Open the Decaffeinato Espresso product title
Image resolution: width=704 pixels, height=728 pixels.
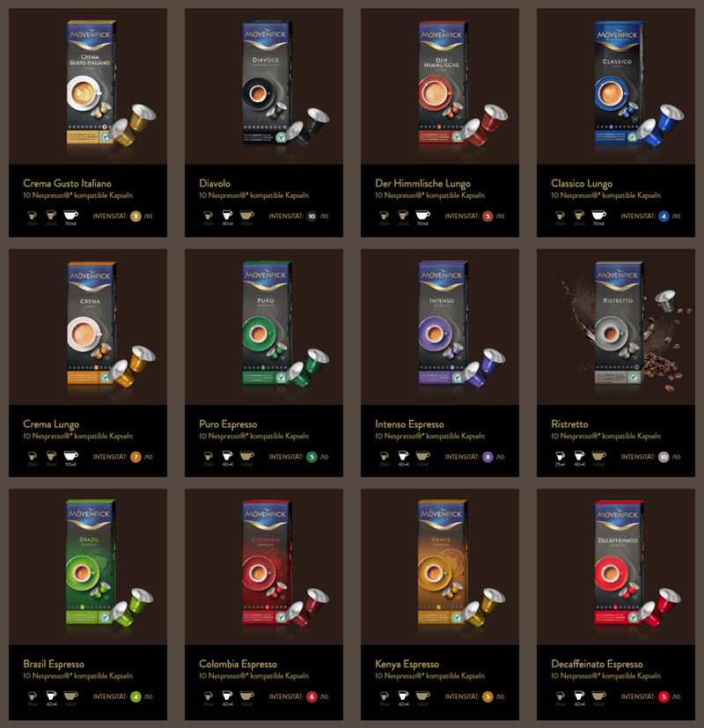[x=597, y=664]
